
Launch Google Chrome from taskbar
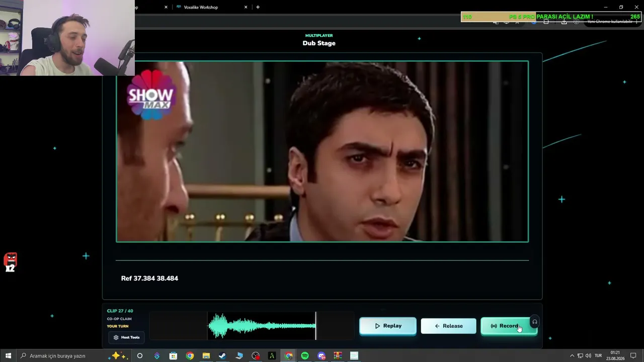[x=190, y=355]
